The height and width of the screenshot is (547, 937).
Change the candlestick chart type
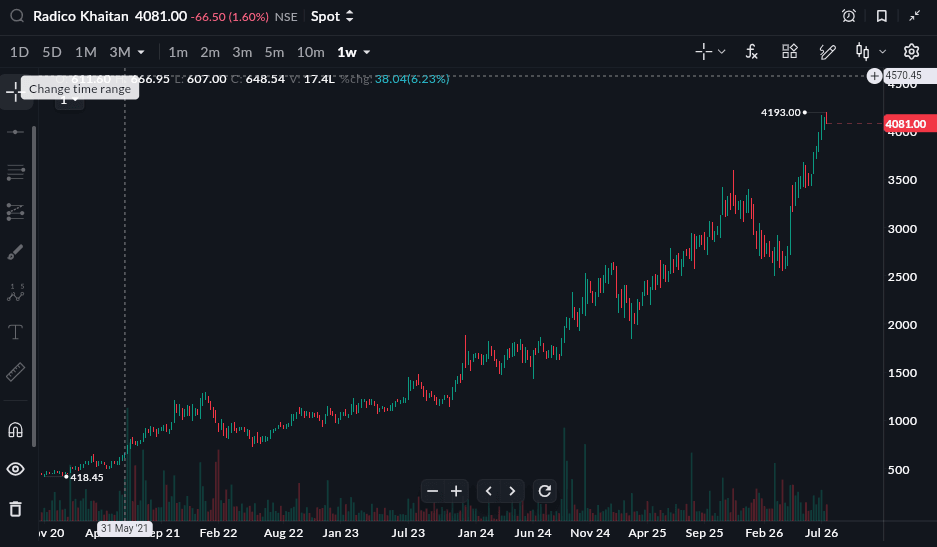point(862,52)
